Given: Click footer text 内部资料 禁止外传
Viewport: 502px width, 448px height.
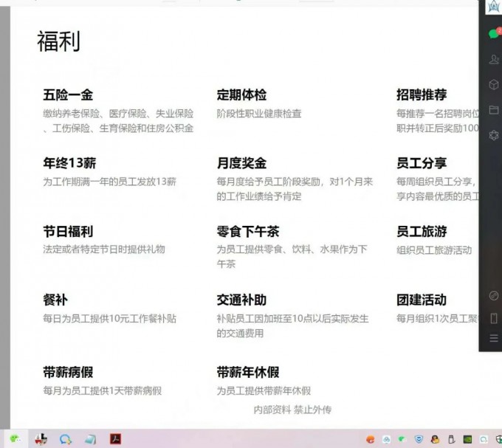Looking at the screenshot, I should [x=292, y=410].
